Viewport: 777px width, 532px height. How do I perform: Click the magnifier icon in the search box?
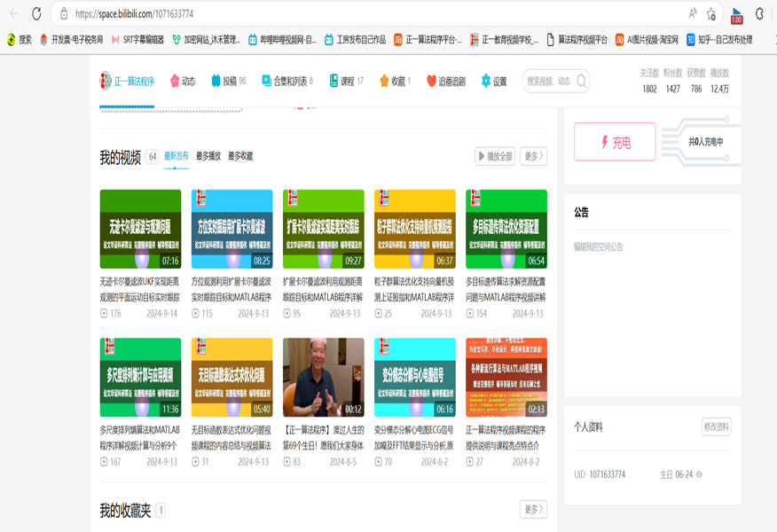(581, 81)
